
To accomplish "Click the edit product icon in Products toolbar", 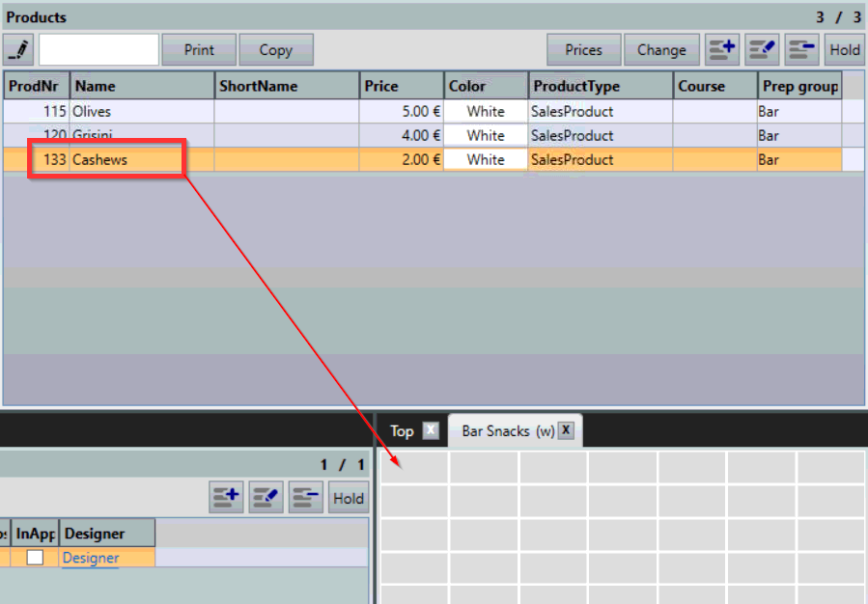I will pyautogui.click(x=762, y=49).
